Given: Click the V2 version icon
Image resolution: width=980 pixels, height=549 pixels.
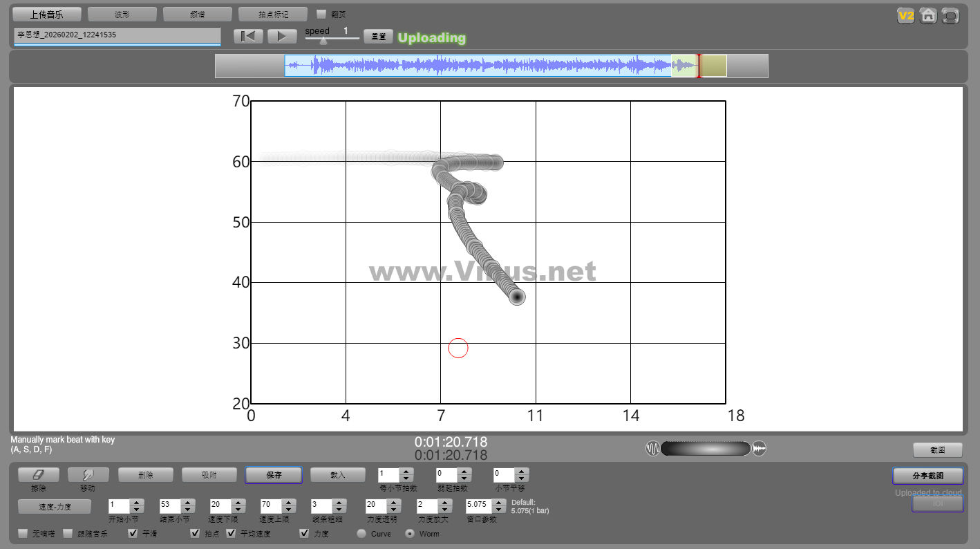Looking at the screenshot, I should coord(905,16).
